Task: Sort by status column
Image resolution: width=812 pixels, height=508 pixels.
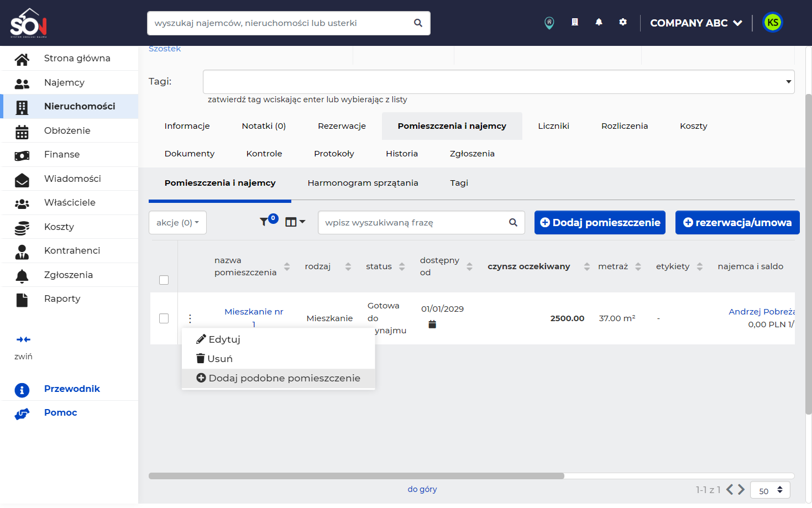Action: (x=402, y=266)
